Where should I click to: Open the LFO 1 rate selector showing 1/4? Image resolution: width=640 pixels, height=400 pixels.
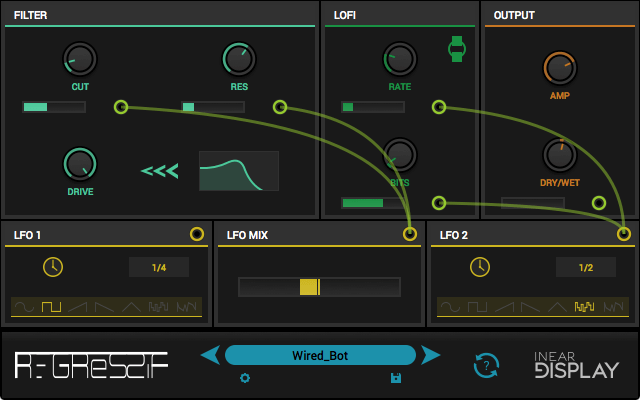point(158,267)
